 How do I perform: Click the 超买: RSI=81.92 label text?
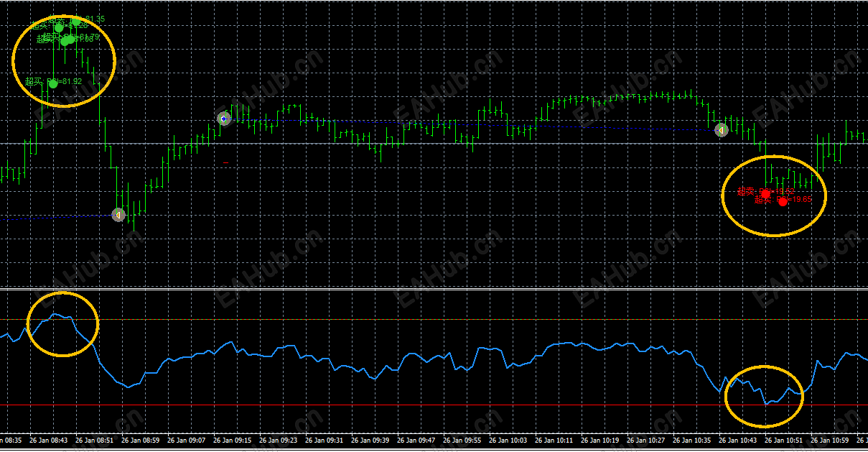(x=53, y=81)
